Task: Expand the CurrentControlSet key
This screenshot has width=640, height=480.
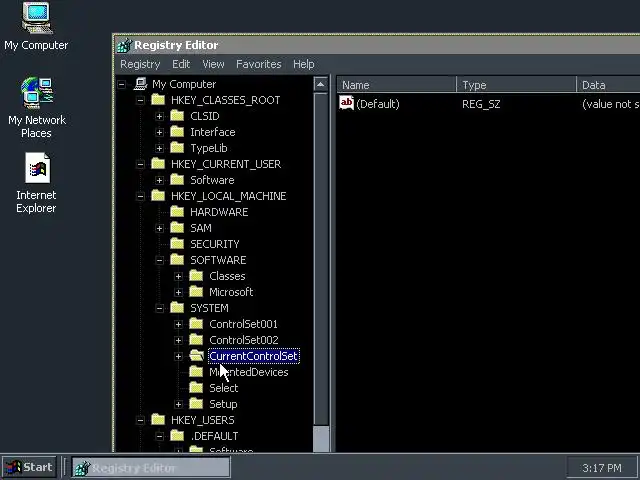Action: pyautogui.click(x=178, y=356)
